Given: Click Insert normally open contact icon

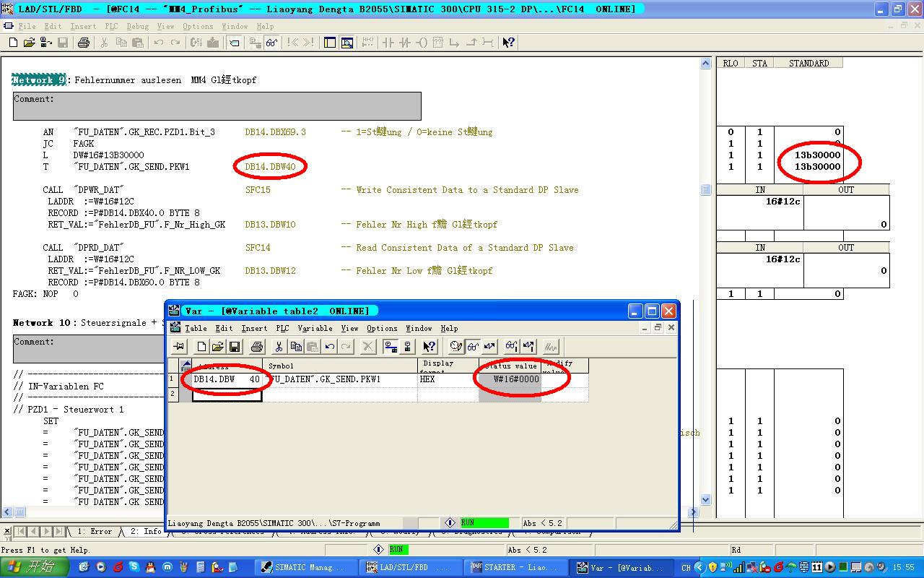Looking at the screenshot, I should point(388,43).
